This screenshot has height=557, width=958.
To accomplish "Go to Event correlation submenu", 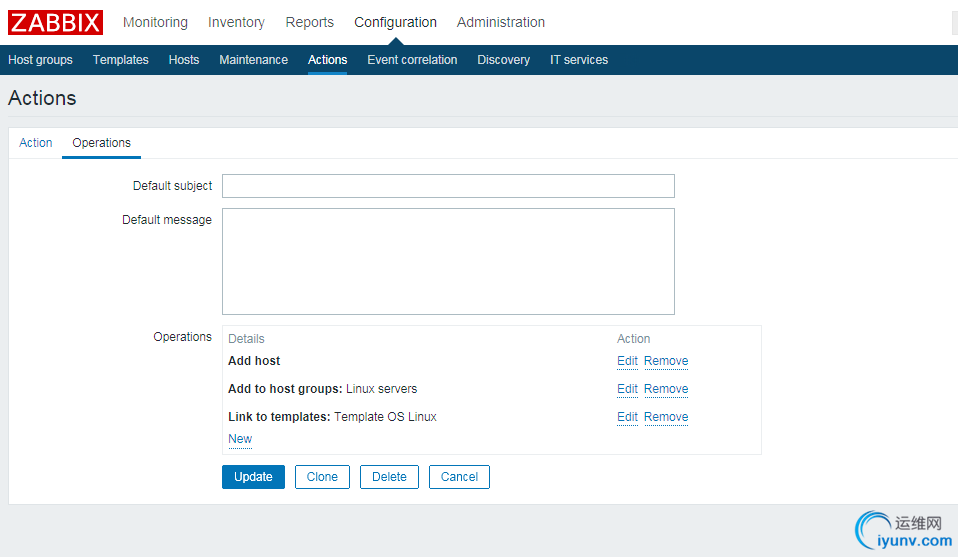I will click(x=412, y=60).
